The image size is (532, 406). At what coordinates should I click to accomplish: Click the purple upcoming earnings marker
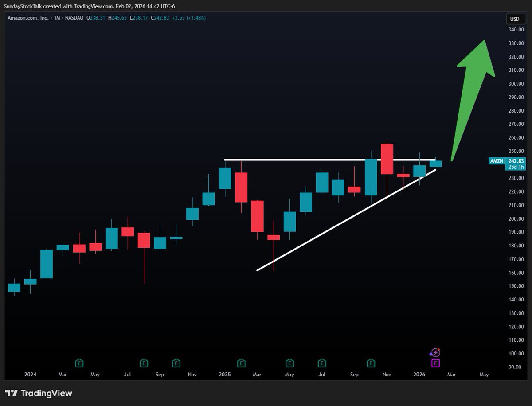(435, 363)
